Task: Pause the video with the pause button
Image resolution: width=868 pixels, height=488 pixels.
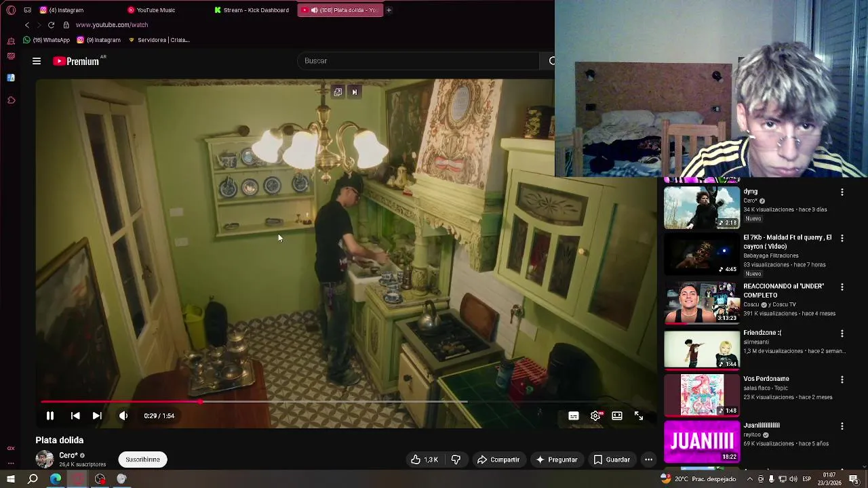Action: tap(50, 415)
